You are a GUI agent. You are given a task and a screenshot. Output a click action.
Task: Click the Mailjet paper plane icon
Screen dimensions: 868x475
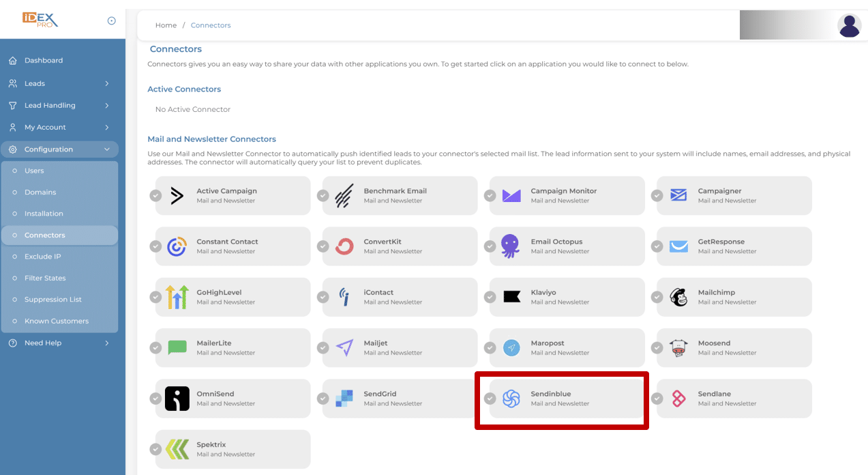coord(344,348)
